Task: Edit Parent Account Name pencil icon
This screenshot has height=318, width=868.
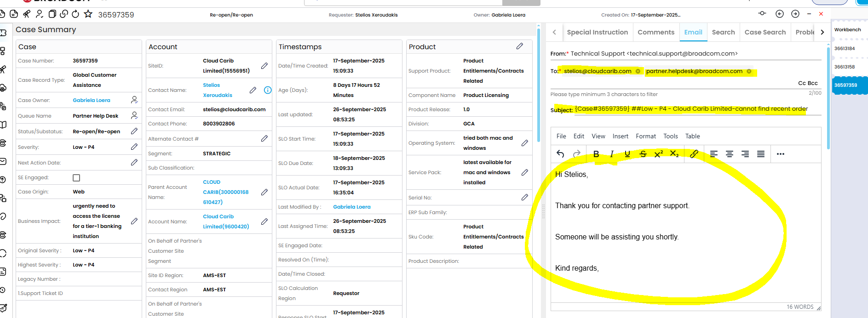Action: (264, 192)
